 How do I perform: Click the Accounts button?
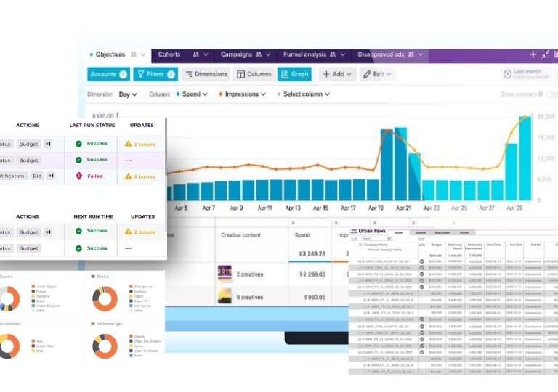pyautogui.click(x=108, y=74)
